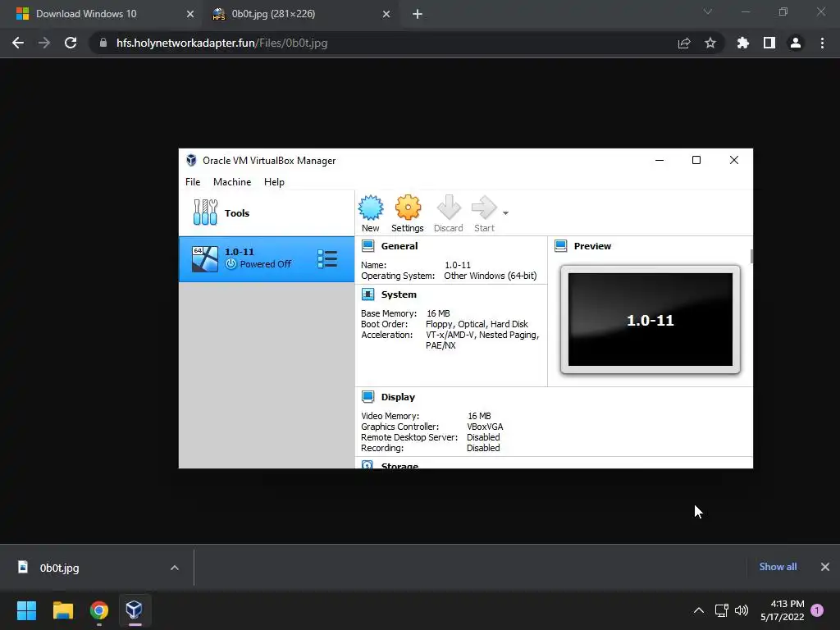Close the Download Windows 10 tab
The height and width of the screenshot is (630, 840).
coord(190,15)
